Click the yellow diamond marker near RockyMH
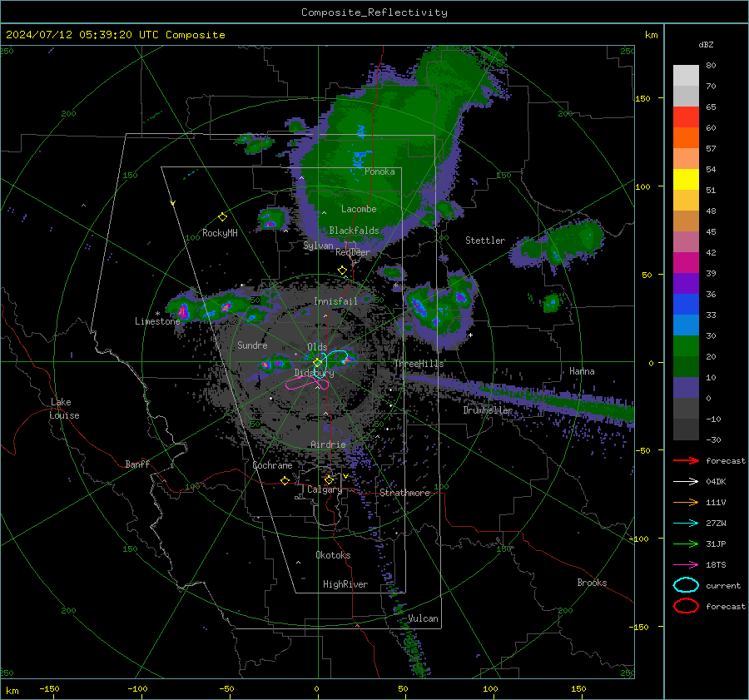This screenshot has width=749, height=700. [222, 217]
